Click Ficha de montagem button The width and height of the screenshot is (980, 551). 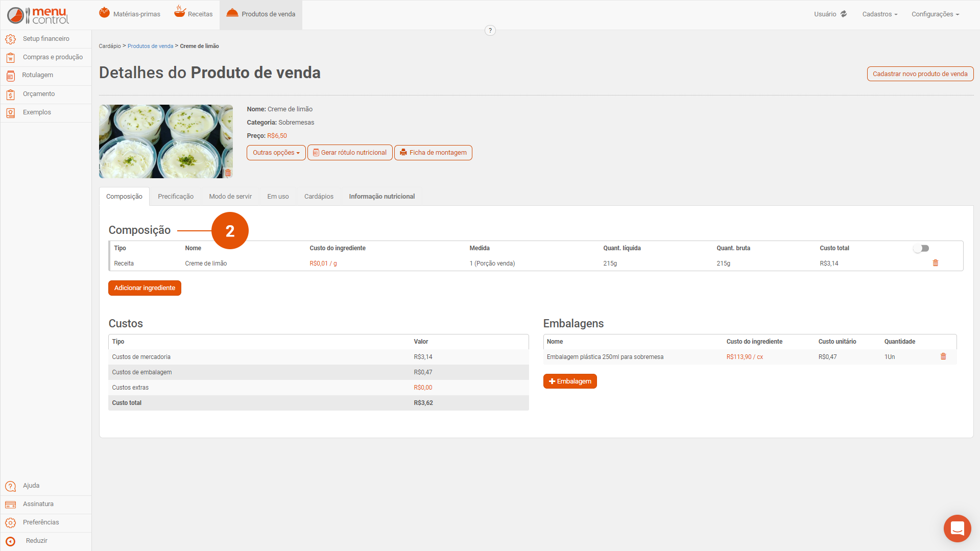coord(433,153)
